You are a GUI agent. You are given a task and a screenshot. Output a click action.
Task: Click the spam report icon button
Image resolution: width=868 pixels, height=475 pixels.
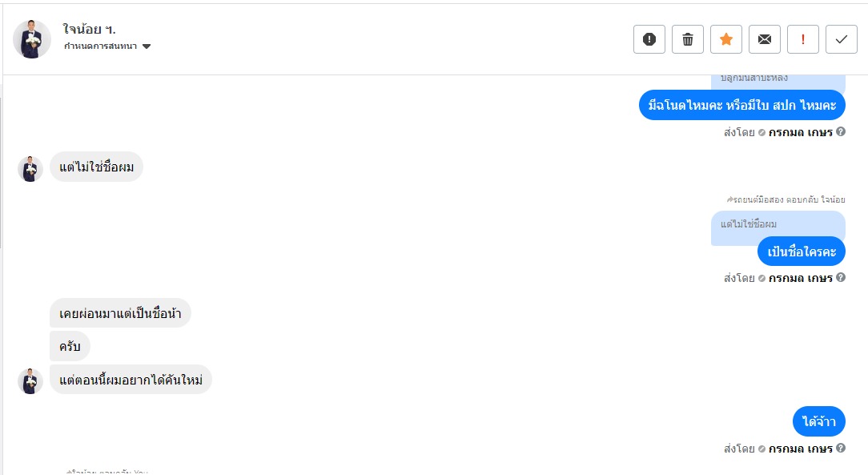[649, 39]
